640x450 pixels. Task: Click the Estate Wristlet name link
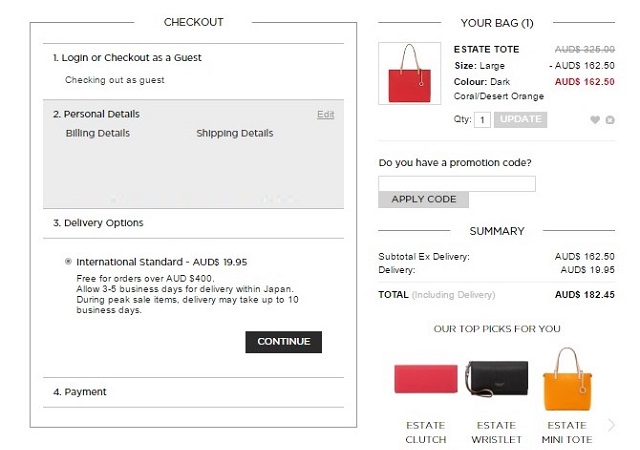tap(497, 432)
